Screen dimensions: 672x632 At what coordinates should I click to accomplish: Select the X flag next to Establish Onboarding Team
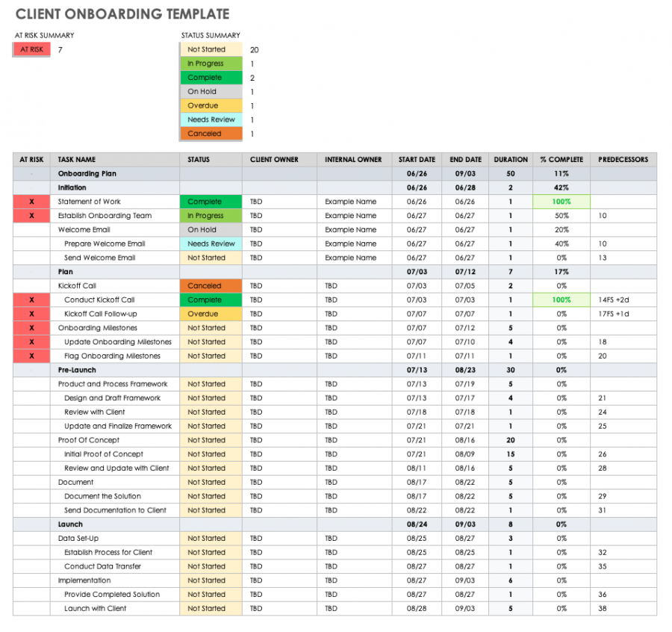(31, 215)
